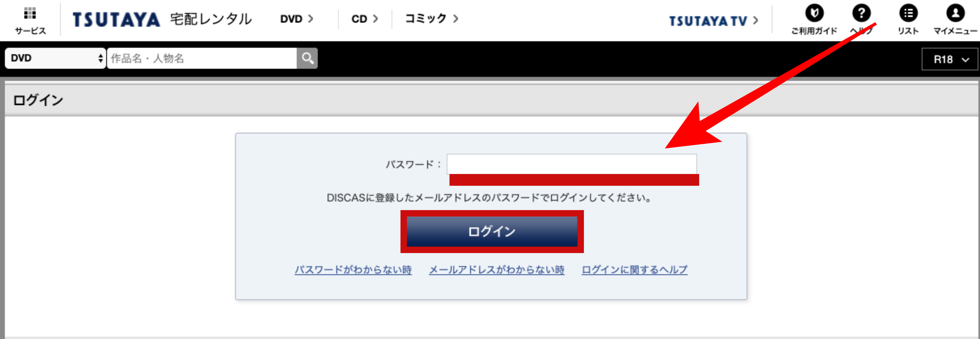Click the 宅配レンタル title text
980x339 pixels.
[x=211, y=19]
